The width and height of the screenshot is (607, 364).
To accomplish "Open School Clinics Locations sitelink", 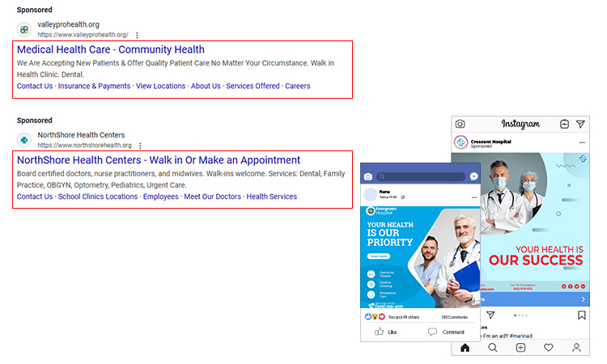I will point(98,197).
